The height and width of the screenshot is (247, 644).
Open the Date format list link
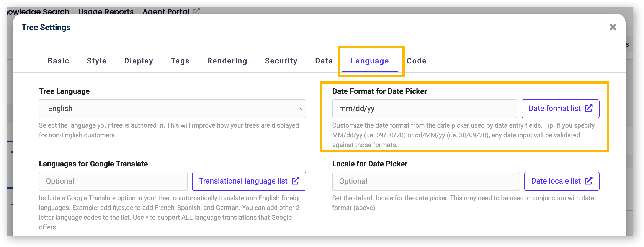(x=561, y=109)
